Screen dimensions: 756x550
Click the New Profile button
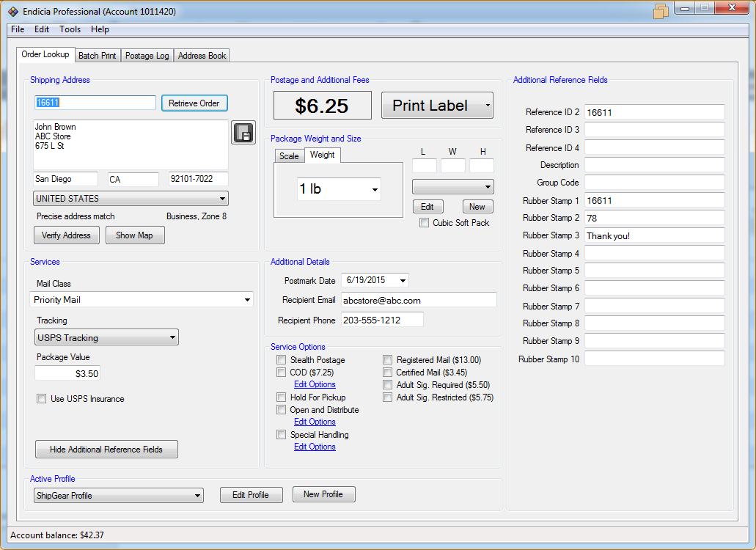[323, 494]
